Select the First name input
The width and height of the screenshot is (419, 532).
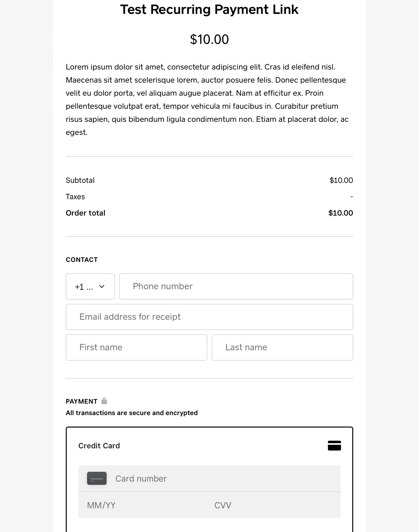(x=136, y=347)
